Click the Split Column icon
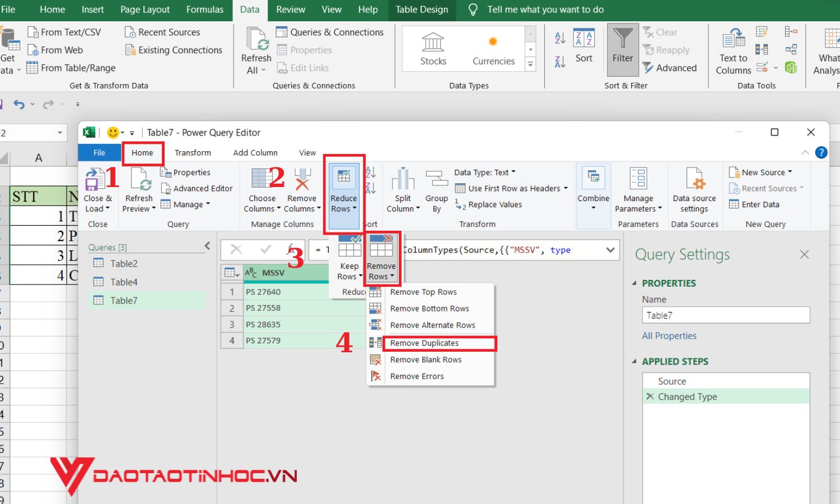Screen dimensions: 840x504 point(403,180)
